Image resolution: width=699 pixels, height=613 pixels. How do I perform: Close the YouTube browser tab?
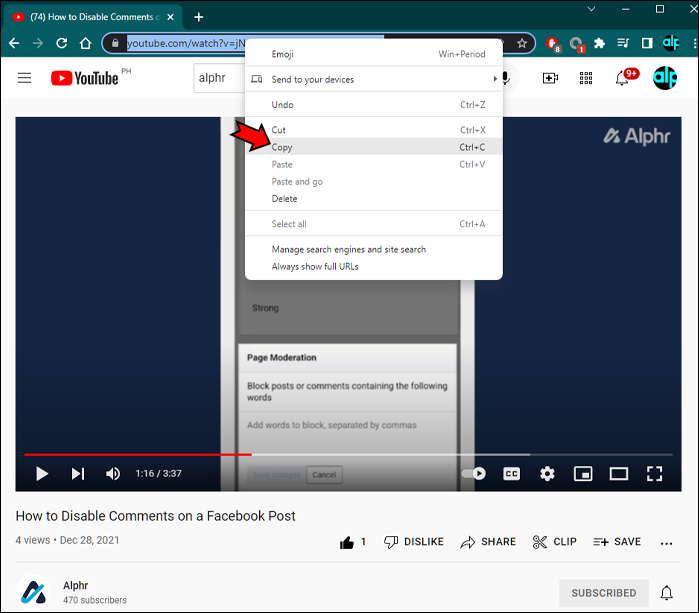[170, 17]
